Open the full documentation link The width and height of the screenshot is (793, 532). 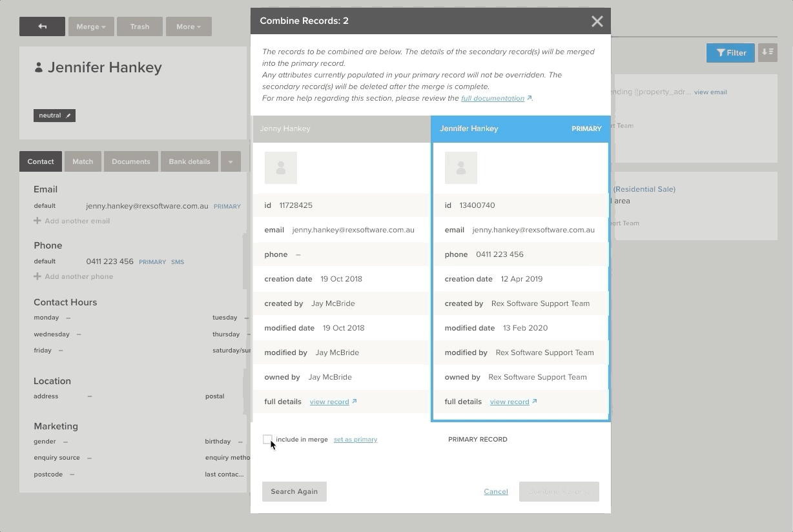pos(493,99)
